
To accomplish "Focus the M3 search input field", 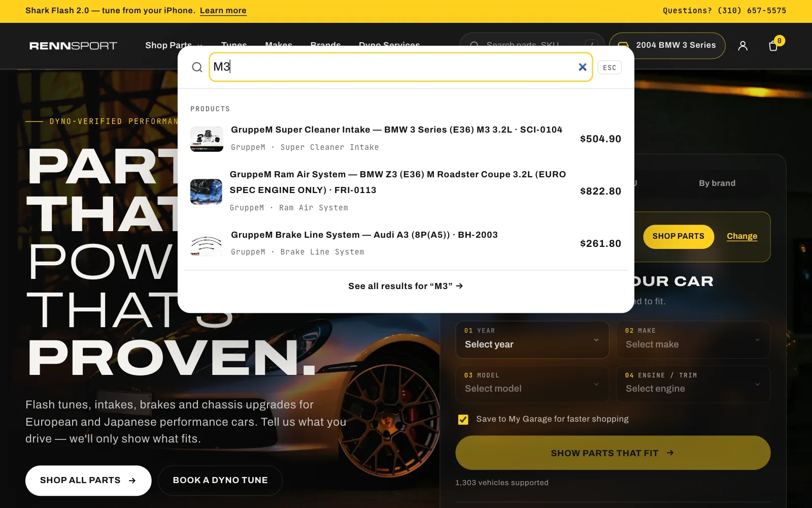I will click(x=401, y=67).
